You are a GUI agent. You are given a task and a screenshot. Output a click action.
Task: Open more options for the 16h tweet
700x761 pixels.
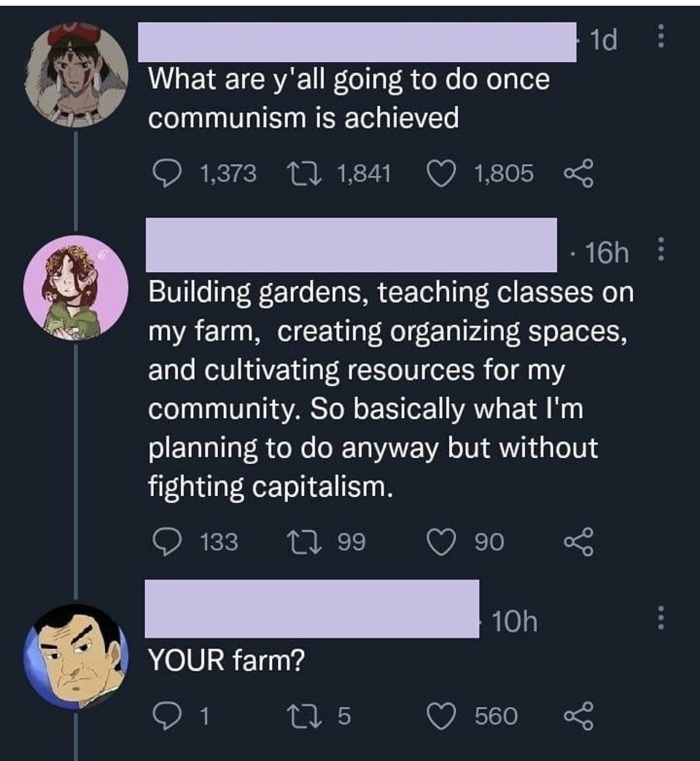pyautogui.click(x=661, y=251)
